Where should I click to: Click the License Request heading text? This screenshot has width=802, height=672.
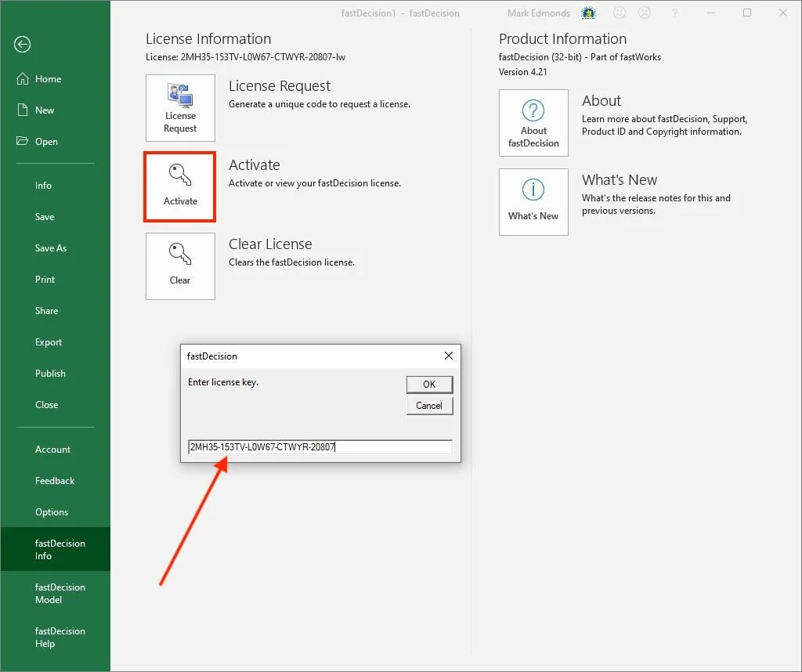(x=280, y=86)
